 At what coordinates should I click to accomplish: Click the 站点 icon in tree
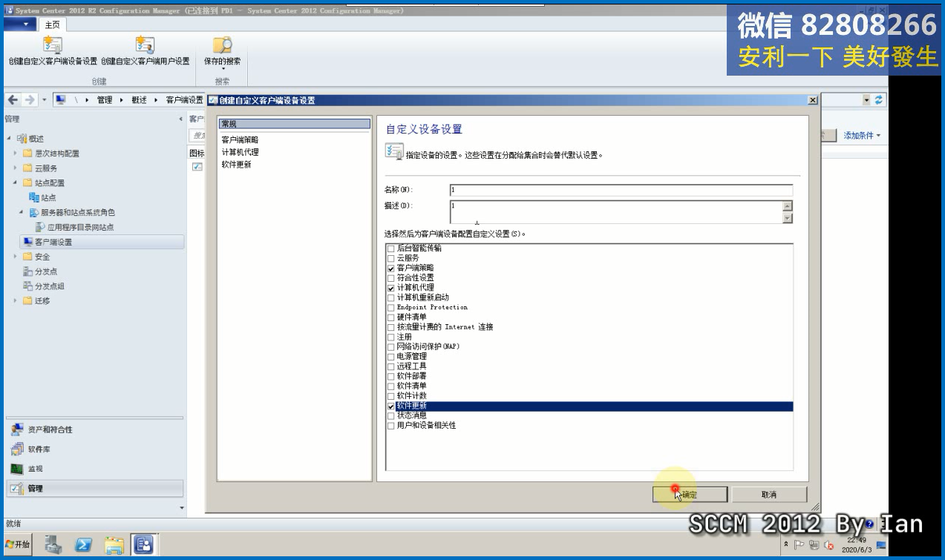pos(34,197)
